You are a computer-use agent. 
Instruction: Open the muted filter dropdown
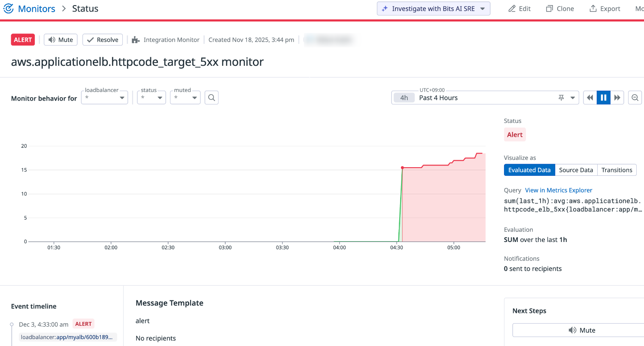pos(185,98)
